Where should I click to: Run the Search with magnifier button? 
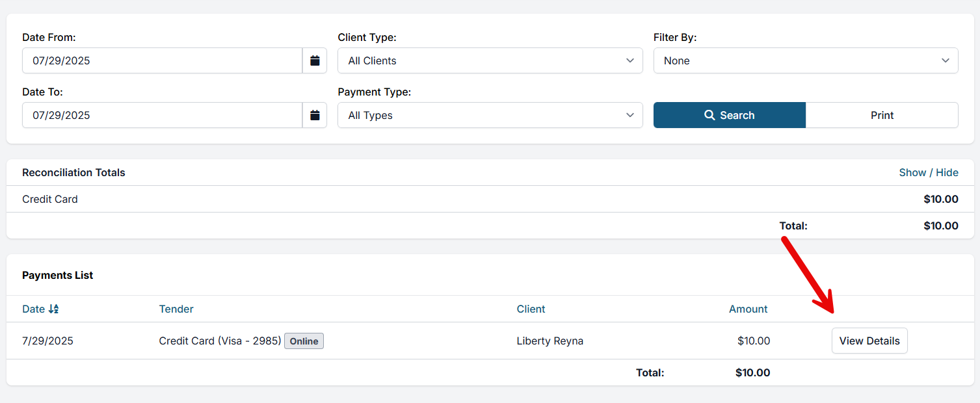pyautogui.click(x=729, y=115)
